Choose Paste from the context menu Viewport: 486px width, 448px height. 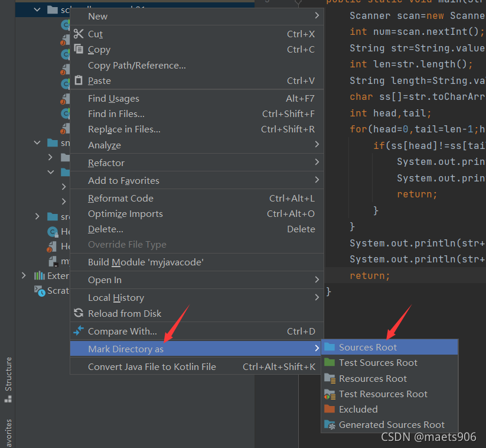coord(197,80)
